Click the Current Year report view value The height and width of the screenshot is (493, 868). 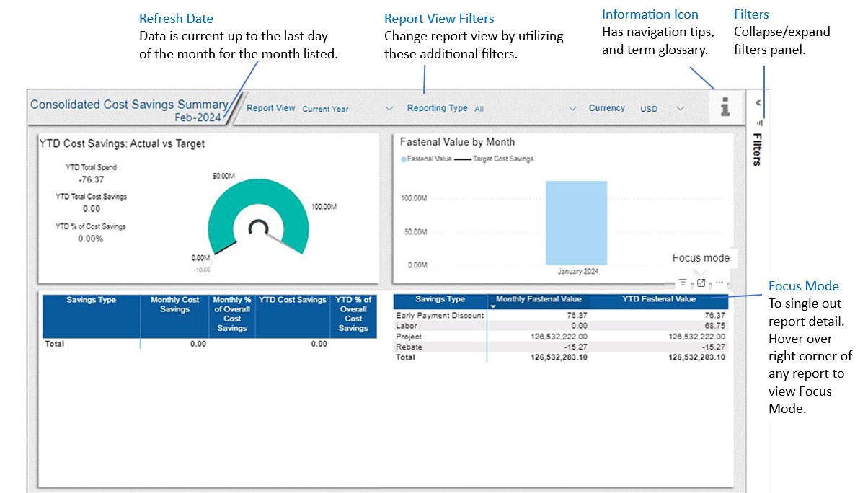[x=324, y=109]
